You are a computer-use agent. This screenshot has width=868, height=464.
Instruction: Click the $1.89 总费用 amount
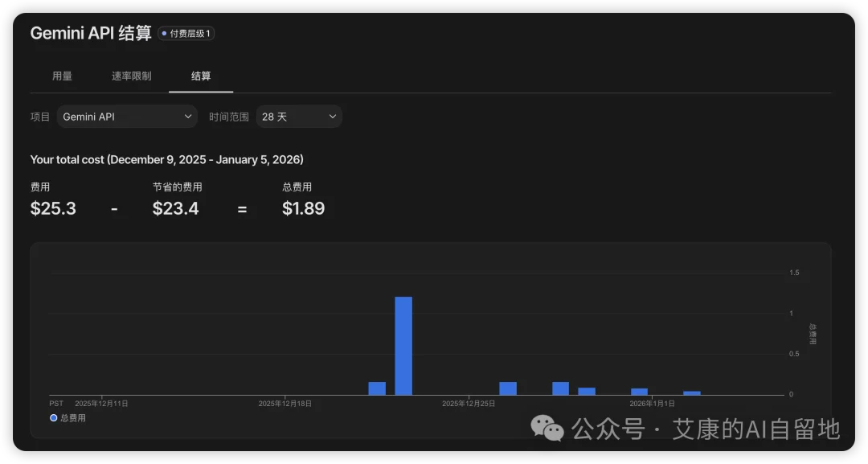303,208
